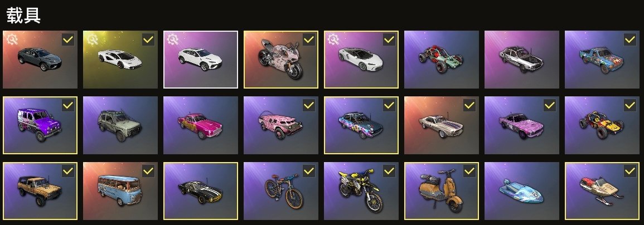Select the silver muscle car with stripes
644x225 pixels.
point(442,125)
